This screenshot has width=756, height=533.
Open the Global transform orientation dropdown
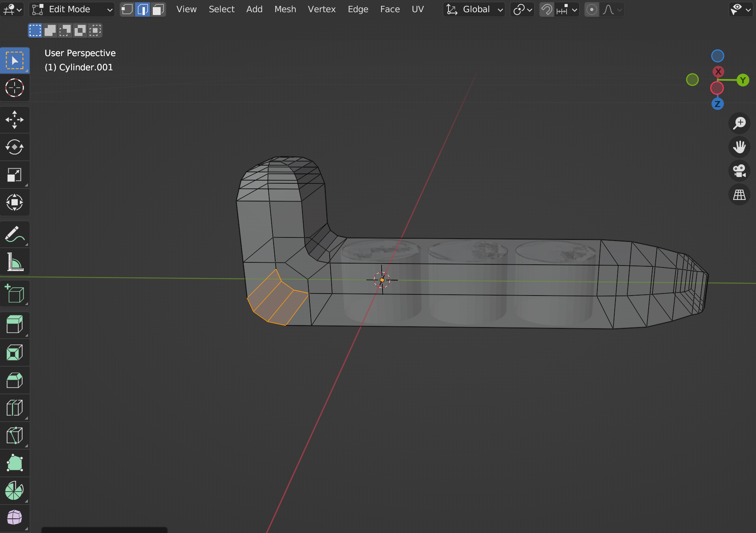[x=474, y=9]
